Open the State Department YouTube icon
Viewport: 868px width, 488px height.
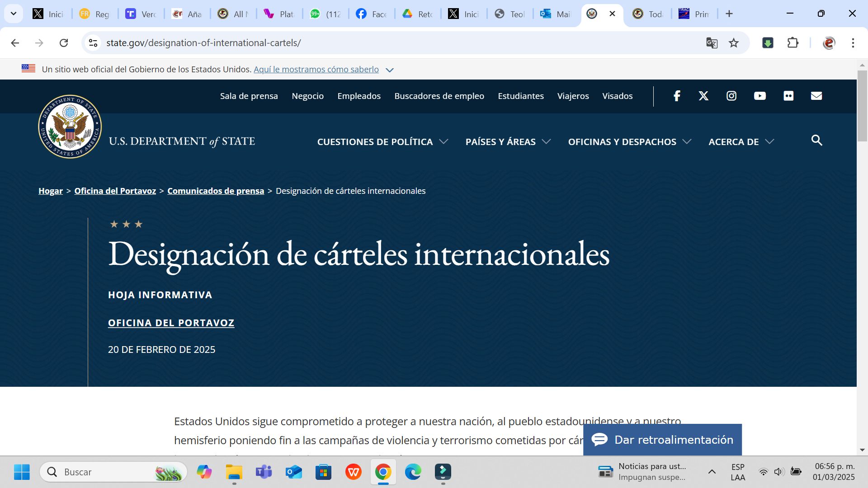pos(760,96)
